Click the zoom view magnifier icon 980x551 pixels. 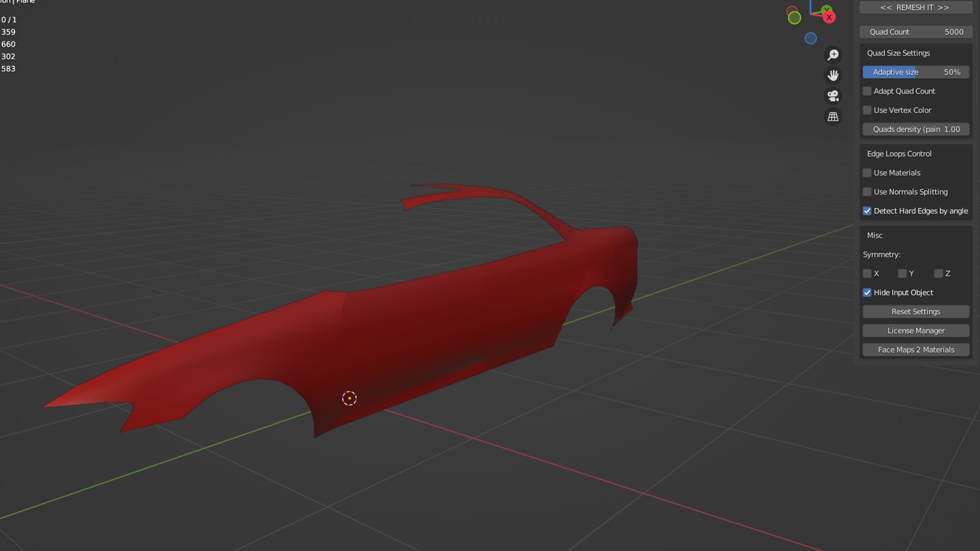[x=833, y=55]
